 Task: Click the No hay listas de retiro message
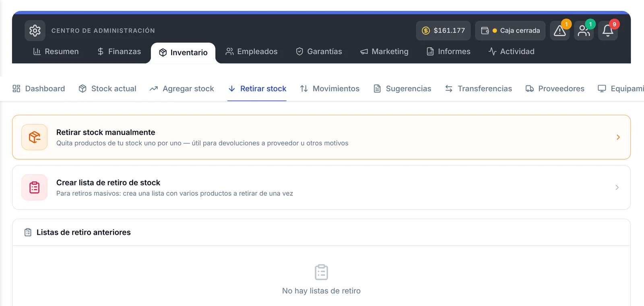tap(321, 291)
